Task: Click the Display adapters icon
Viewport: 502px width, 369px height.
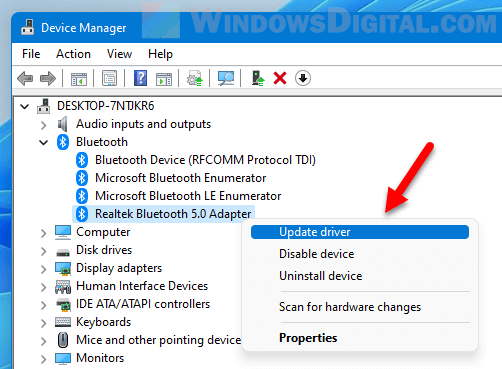Action: (63, 269)
